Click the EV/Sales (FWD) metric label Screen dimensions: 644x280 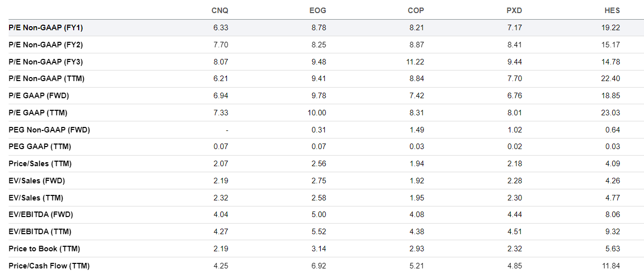37,181
